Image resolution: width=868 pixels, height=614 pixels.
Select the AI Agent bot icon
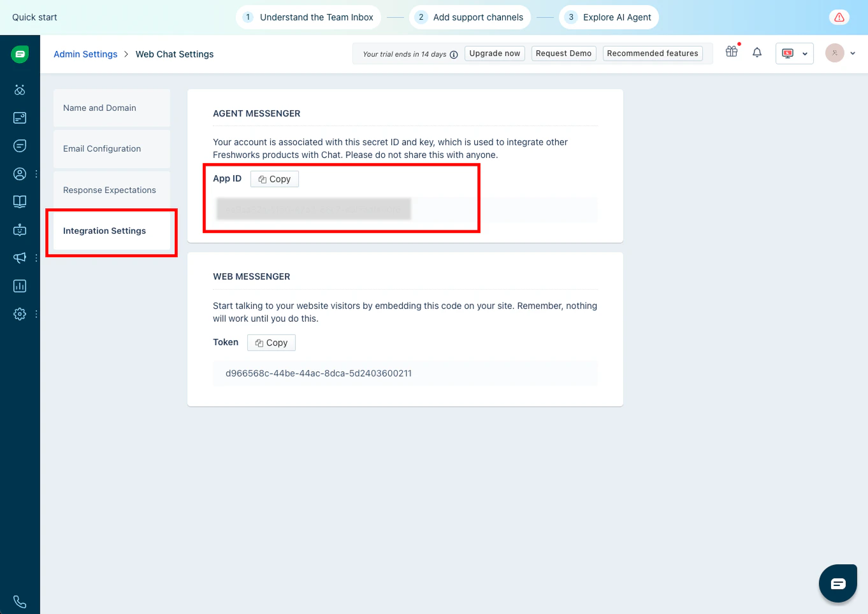(x=19, y=229)
